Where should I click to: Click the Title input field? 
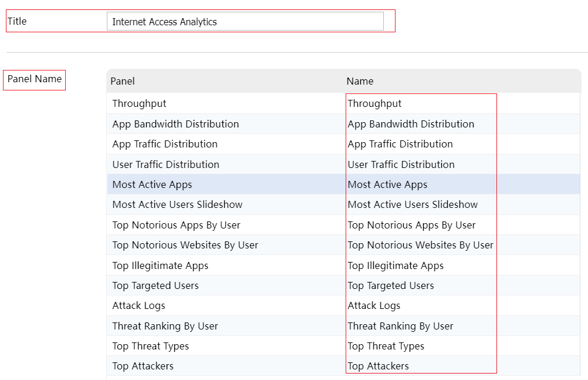click(x=245, y=22)
